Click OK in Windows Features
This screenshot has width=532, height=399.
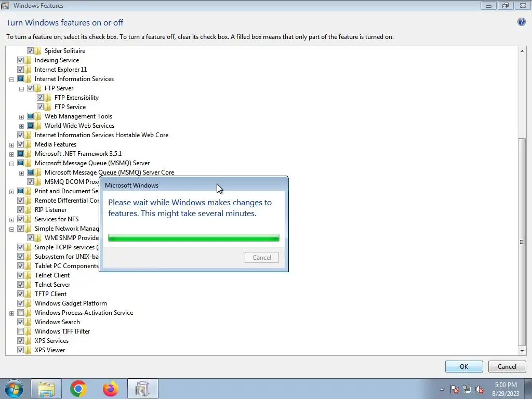pos(464,366)
